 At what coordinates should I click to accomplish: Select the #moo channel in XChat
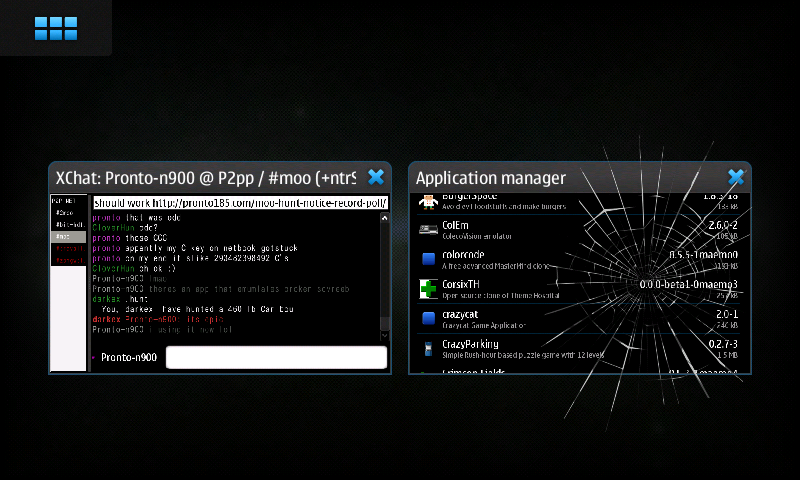66,237
